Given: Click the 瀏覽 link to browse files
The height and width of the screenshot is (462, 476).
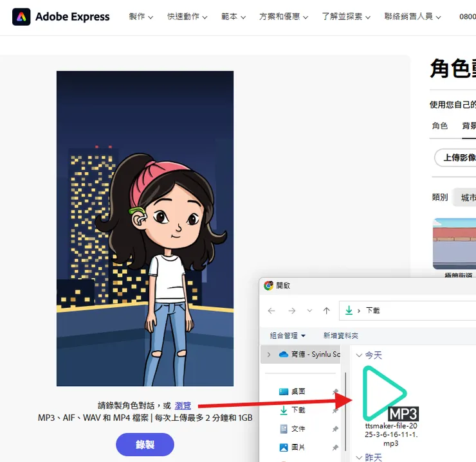Looking at the screenshot, I should click(183, 405).
